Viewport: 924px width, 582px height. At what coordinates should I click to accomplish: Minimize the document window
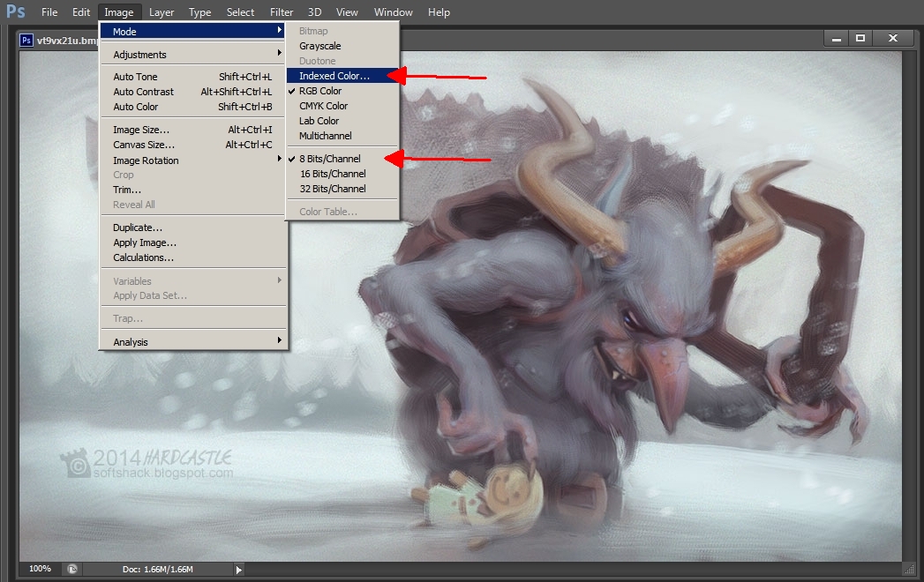coord(837,38)
